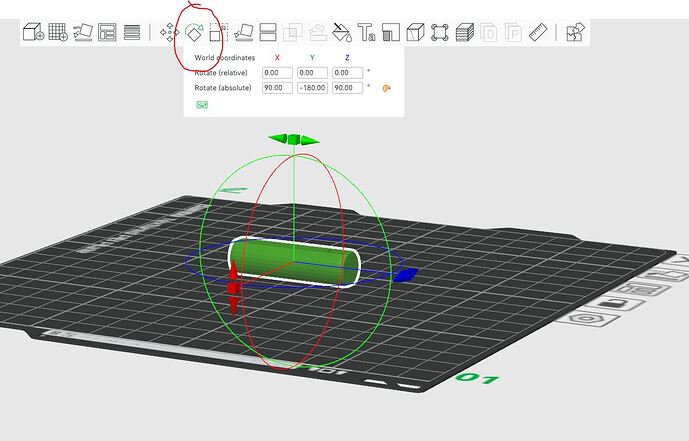Click the Rotate (absolute) Y field showing -180.00

click(x=312, y=88)
